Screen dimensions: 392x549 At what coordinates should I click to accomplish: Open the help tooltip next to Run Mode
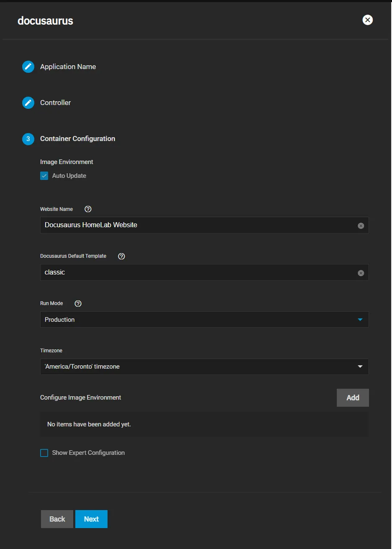click(78, 303)
